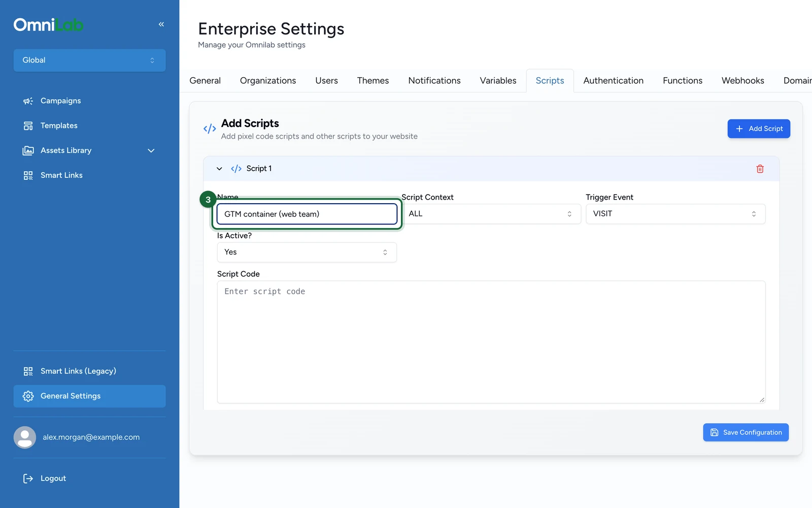Open General Settings in the sidebar
This screenshot has width=812, height=508.
coord(89,396)
